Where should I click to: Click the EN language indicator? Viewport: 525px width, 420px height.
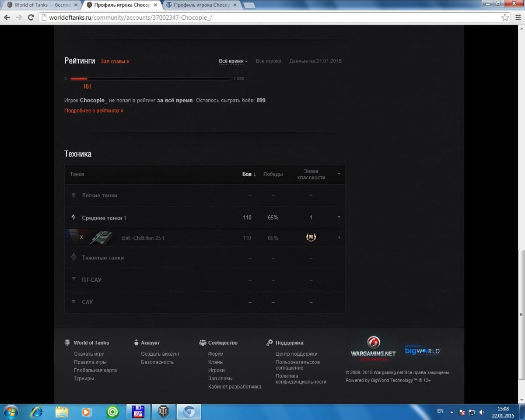(440, 411)
